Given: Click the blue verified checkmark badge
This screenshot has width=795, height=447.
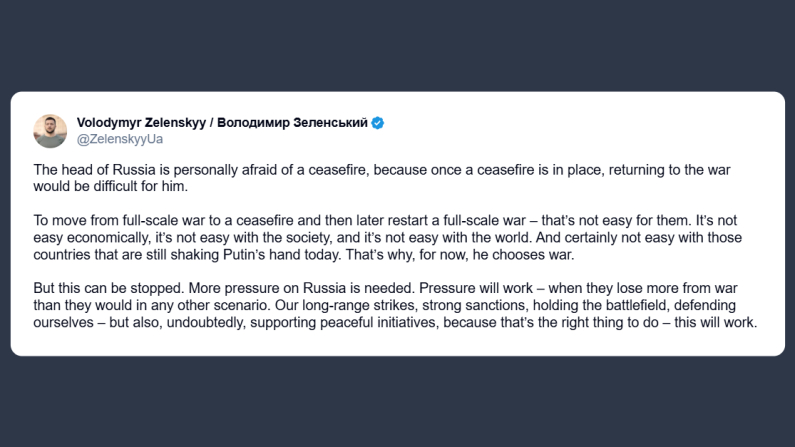Looking at the screenshot, I should point(378,123).
